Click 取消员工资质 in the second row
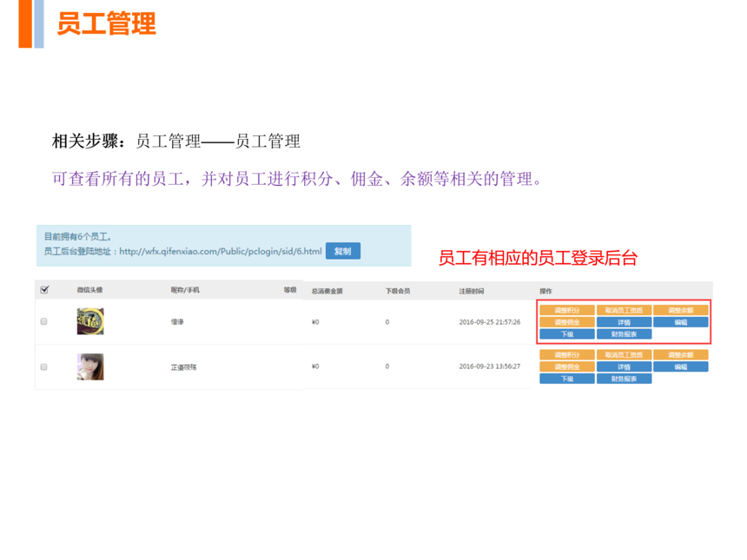 [624, 355]
